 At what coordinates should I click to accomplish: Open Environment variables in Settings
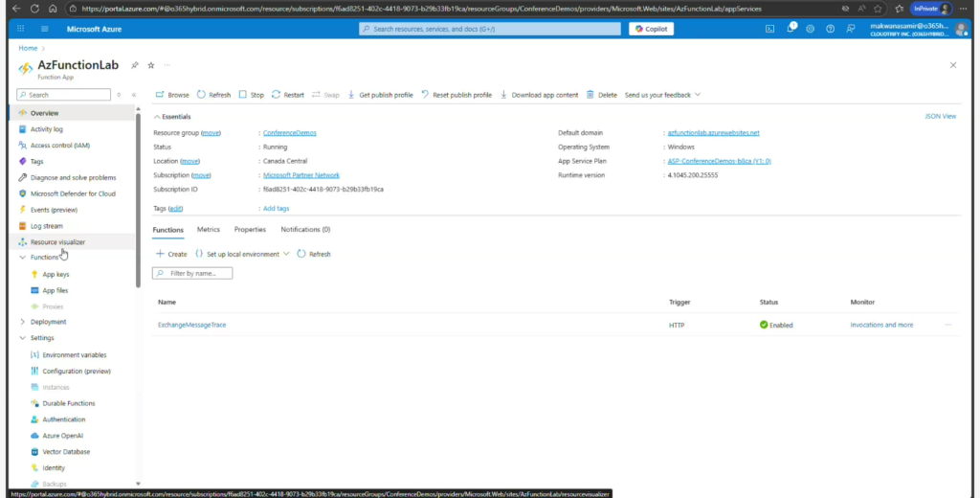(74, 354)
